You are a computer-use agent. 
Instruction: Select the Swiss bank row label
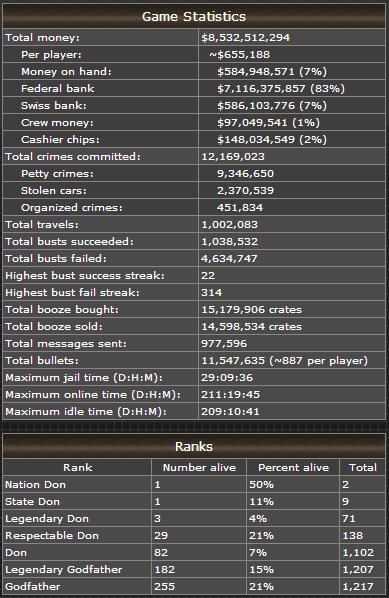point(54,105)
